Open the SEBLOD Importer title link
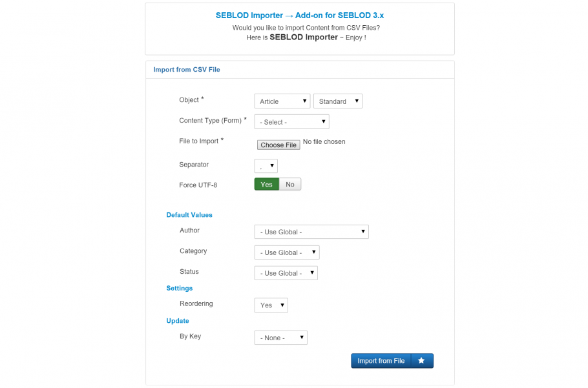The height and width of the screenshot is (388, 588). click(x=300, y=15)
